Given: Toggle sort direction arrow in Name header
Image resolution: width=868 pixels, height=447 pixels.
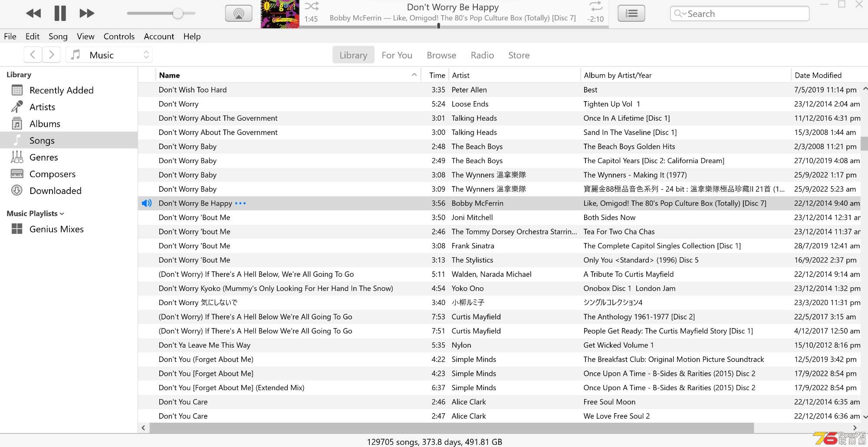Looking at the screenshot, I should [x=414, y=75].
